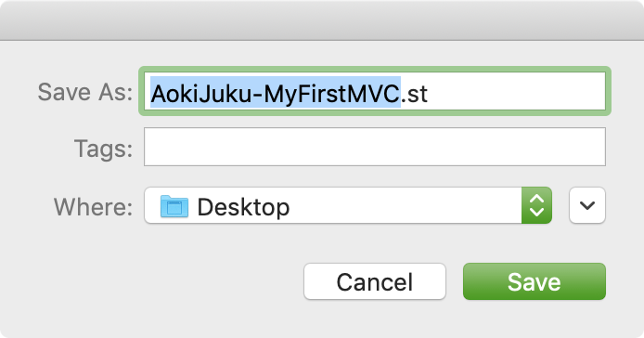The image size is (644, 338).
Task: Open the Where popup via green arrows
Action: pos(536,205)
